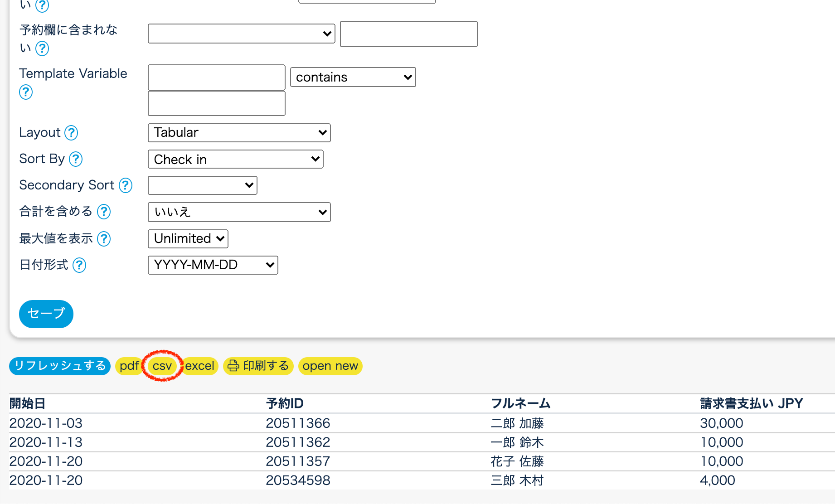Click the 印刷する print button
This screenshot has height=504, width=835.
coord(258,366)
